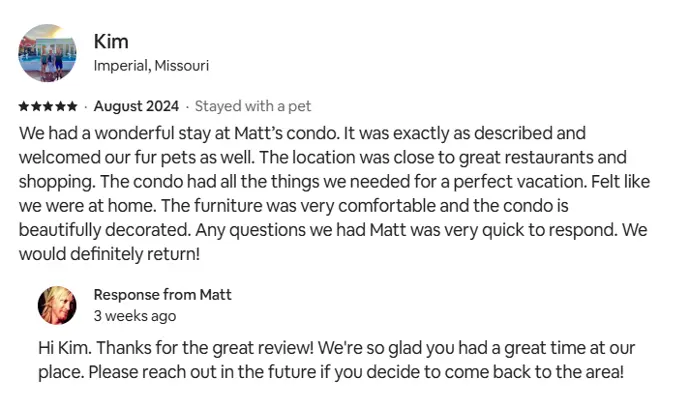Click the 3 weeks ago timestamp

pos(135,316)
